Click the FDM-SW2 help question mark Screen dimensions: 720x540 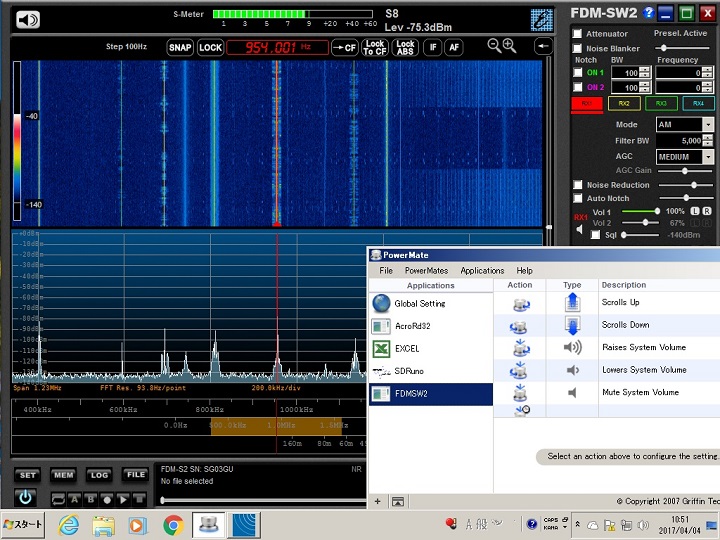pyautogui.click(x=648, y=12)
